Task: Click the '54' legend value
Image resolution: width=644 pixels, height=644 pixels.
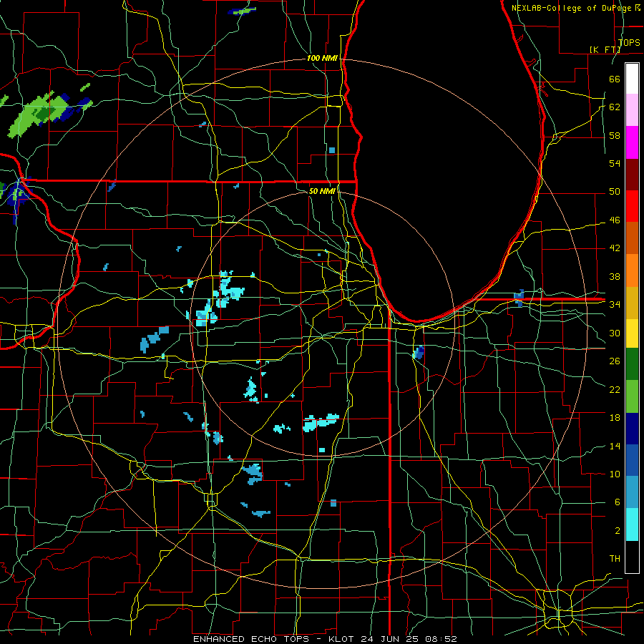Action: coord(615,163)
